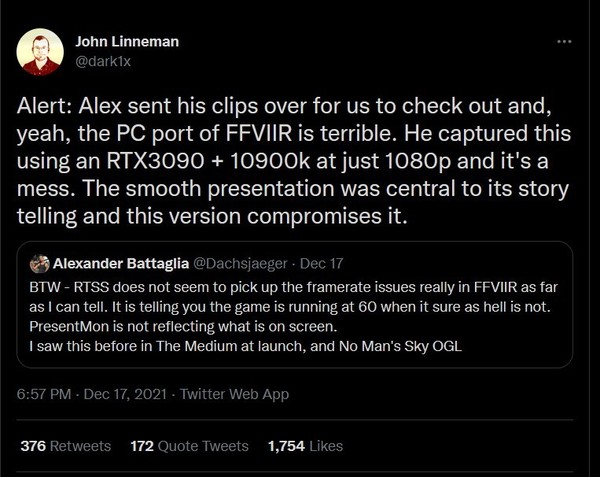Click Alexander Battaglia's small avatar
Image resolution: width=600 pixels, height=477 pixels.
(40, 264)
